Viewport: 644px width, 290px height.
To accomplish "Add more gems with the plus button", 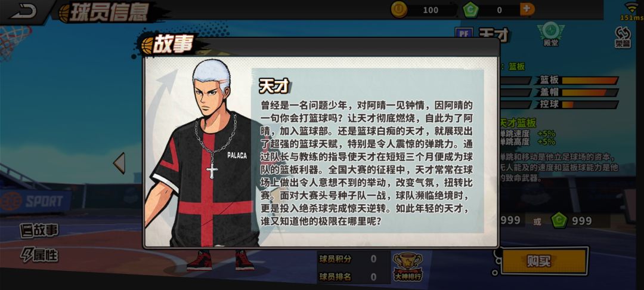I will (527, 9).
